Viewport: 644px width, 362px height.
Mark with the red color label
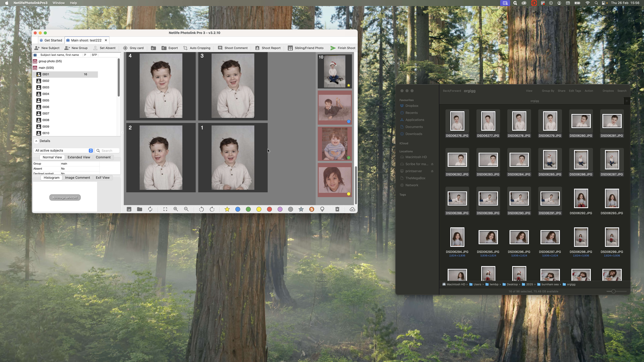tap(269, 209)
